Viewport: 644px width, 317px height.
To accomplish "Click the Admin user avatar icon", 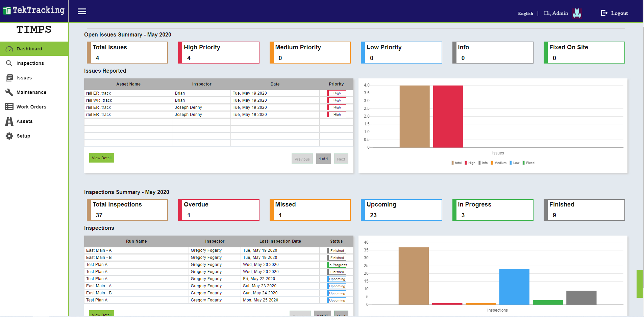I will point(577,13).
